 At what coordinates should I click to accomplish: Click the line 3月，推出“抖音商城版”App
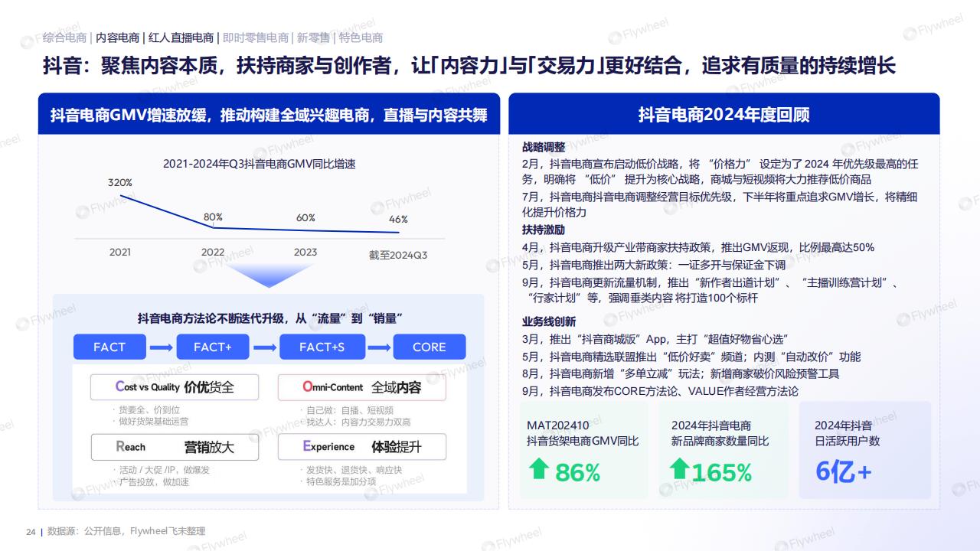point(655,339)
